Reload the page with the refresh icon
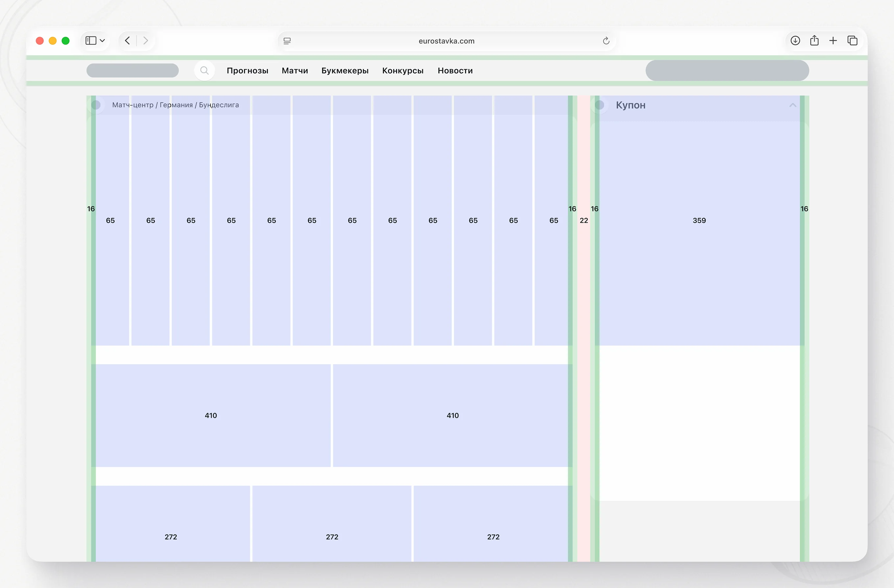This screenshot has width=894, height=588. click(606, 41)
